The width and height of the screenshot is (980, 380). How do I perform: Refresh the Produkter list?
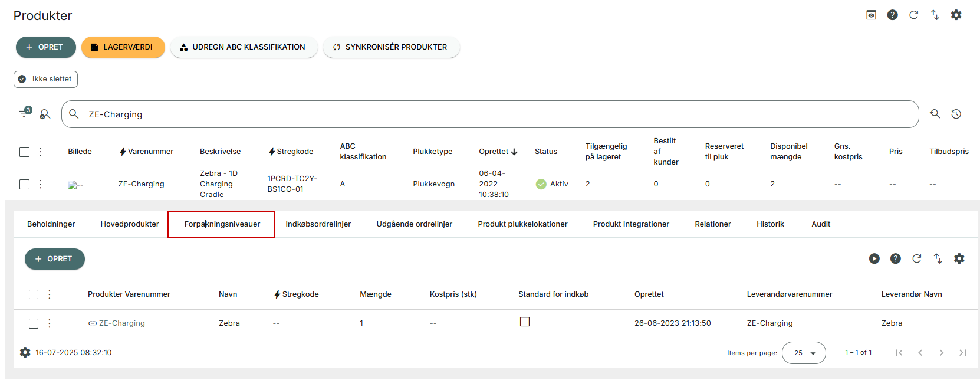pos(914,15)
